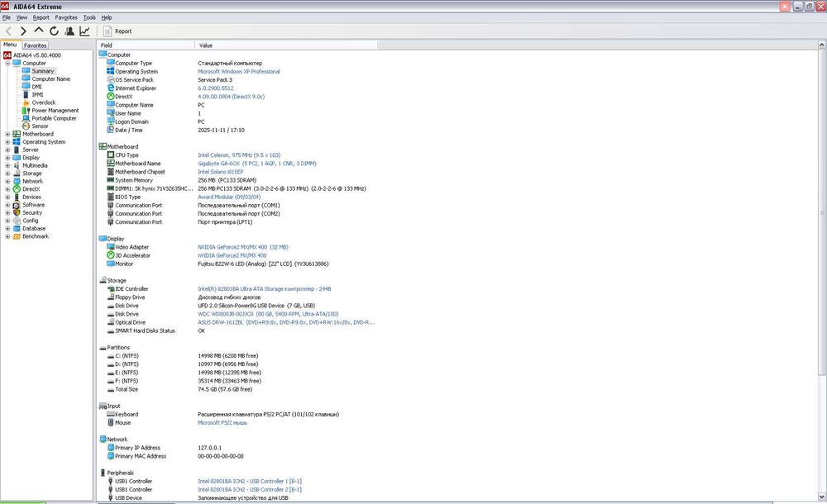The width and height of the screenshot is (827, 504).
Task: Click the vertical scrollbar up arrow
Action: (822, 45)
